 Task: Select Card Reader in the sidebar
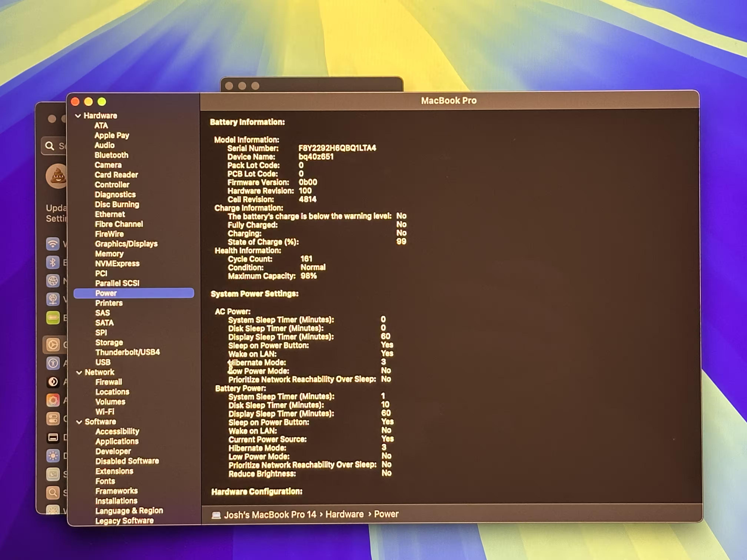coord(116,175)
